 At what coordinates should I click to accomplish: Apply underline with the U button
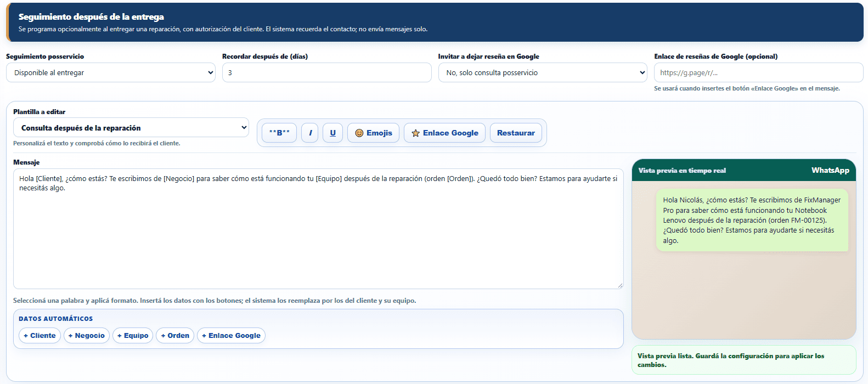pyautogui.click(x=332, y=133)
